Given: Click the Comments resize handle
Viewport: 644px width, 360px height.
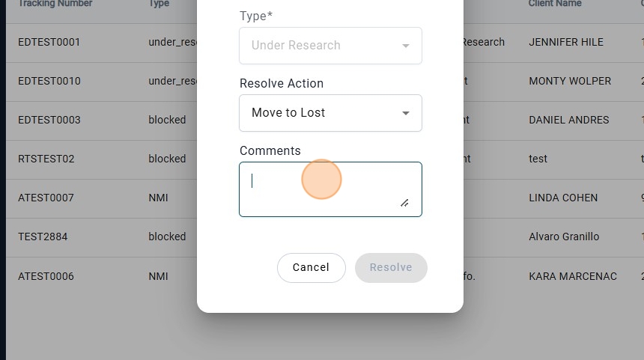Looking at the screenshot, I should click(x=404, y=202).
